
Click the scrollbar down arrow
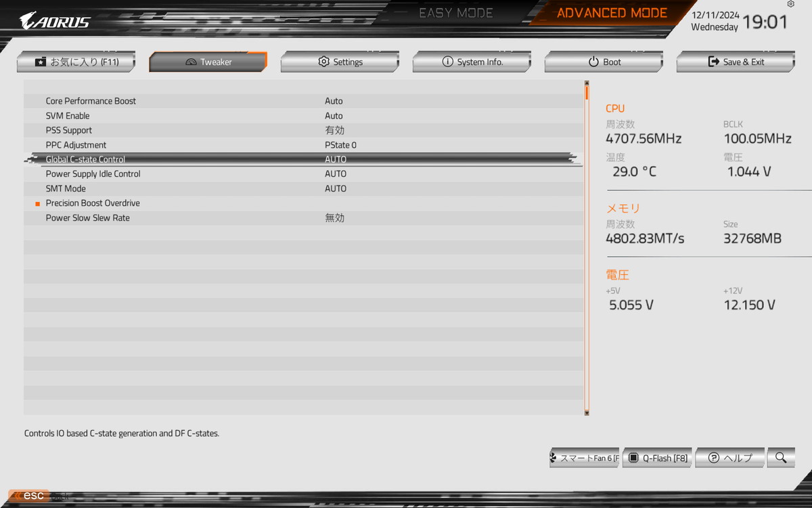click(587, 412)
